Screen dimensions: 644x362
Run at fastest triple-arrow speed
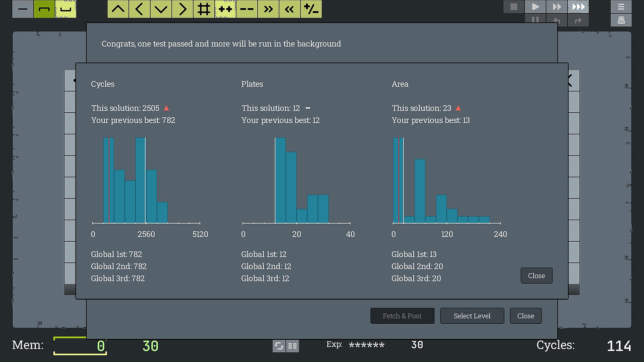coord(578,7)
